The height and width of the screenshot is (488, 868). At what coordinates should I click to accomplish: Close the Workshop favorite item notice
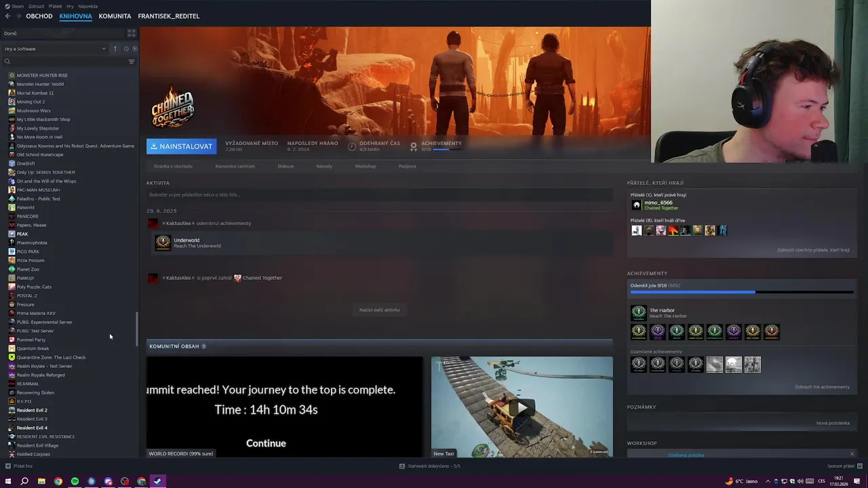pos(852,454)
